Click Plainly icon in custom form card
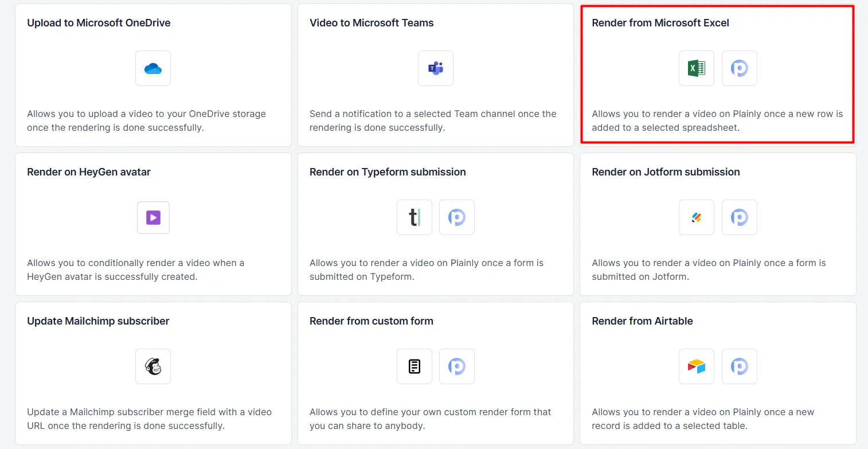868x449 pixels. coord(457,366)
